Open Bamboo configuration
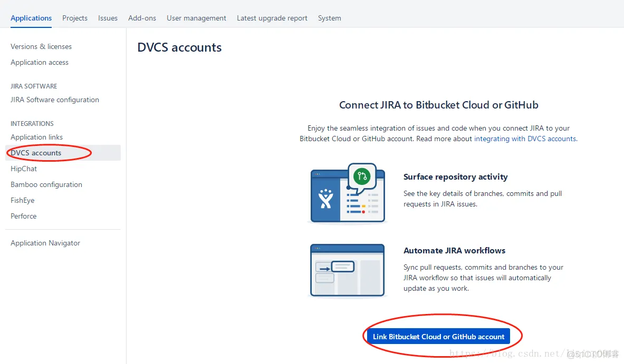This screenshot has height=364, width=624. [x=46, y=185]
